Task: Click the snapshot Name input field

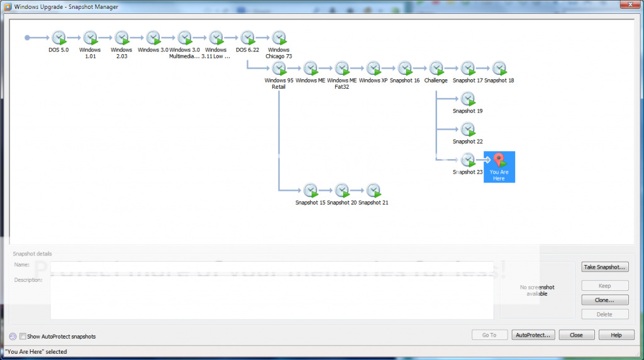Action: (272, 266)
